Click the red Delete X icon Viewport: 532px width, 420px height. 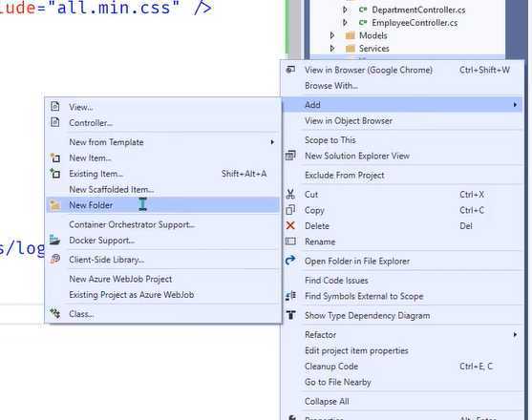(x=290, y=226)
